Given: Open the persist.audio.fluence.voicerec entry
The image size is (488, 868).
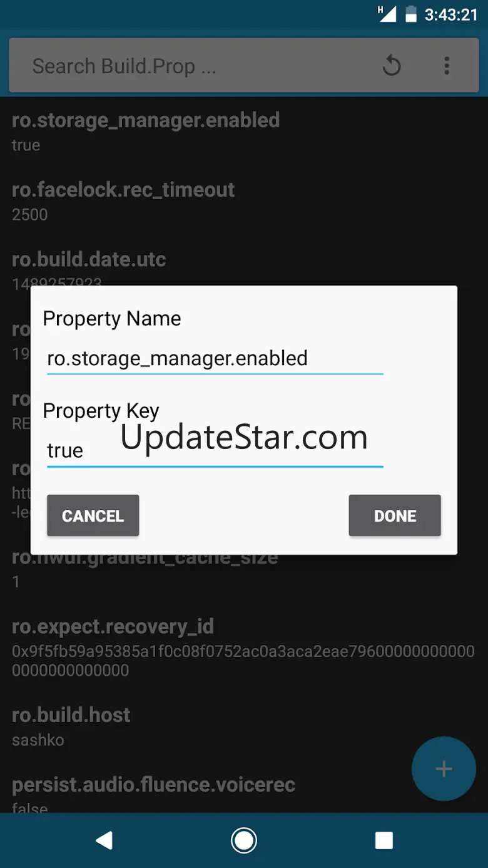Looking at the screenshot, I should coord(244,794).
